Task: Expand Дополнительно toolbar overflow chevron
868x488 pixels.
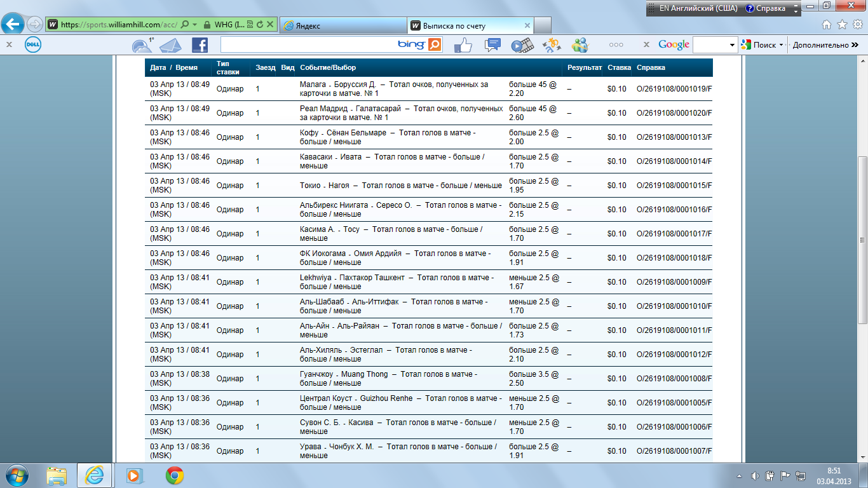Action: (855, 45)
